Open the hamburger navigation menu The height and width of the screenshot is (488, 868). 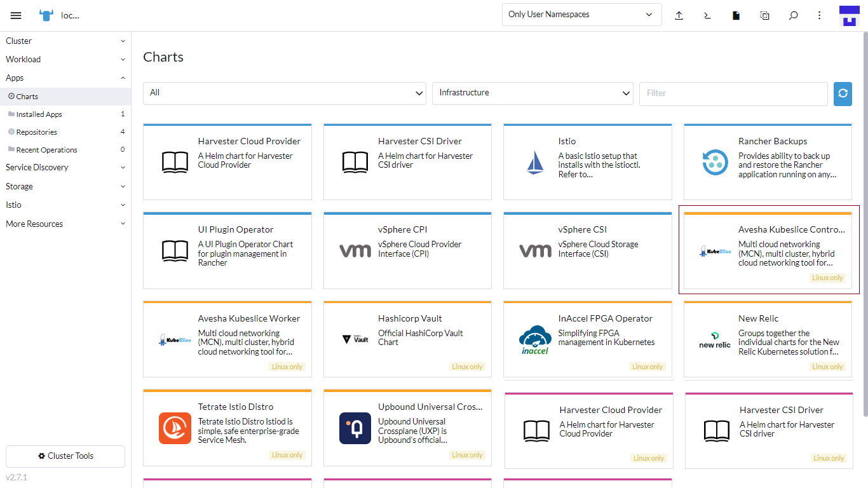pos(16,15)
